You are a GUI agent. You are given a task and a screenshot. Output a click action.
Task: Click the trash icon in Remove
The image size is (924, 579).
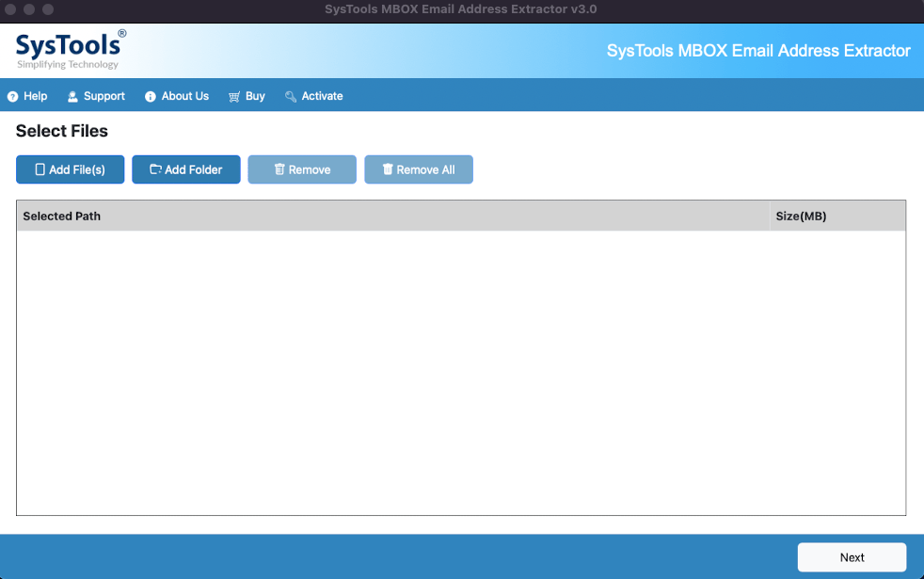pos(279,169)
